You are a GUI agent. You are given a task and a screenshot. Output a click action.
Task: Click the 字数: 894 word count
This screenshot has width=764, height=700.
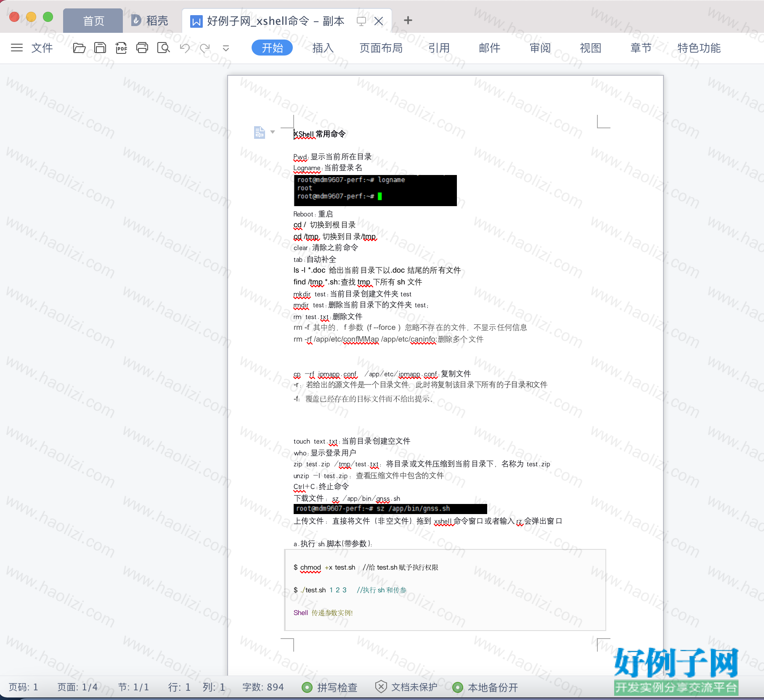coord(263,687)
